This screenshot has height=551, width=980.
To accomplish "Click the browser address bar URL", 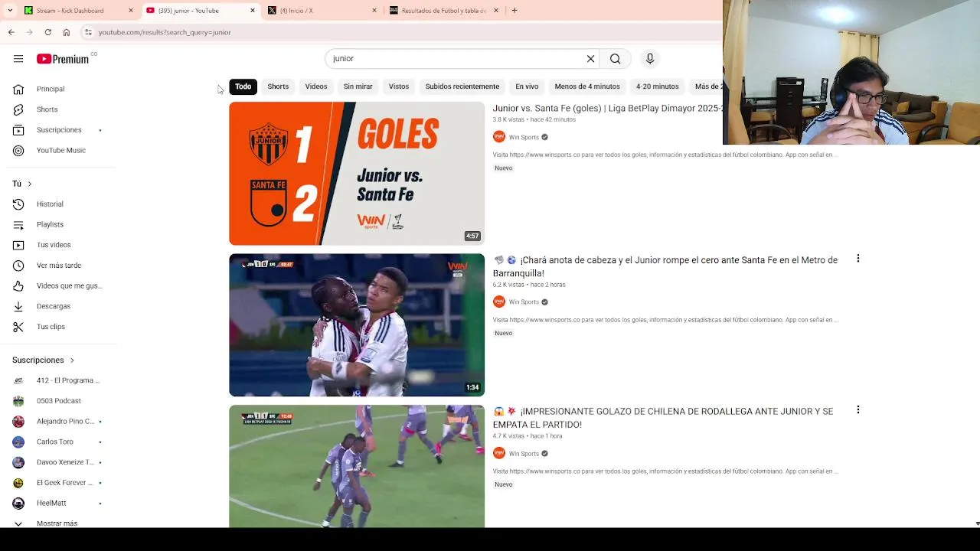I will tap(165, 32).
